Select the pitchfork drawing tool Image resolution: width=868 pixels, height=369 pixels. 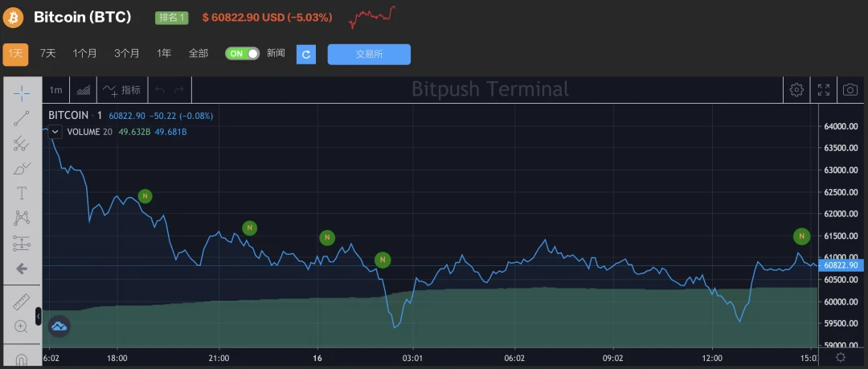[22, 143]
